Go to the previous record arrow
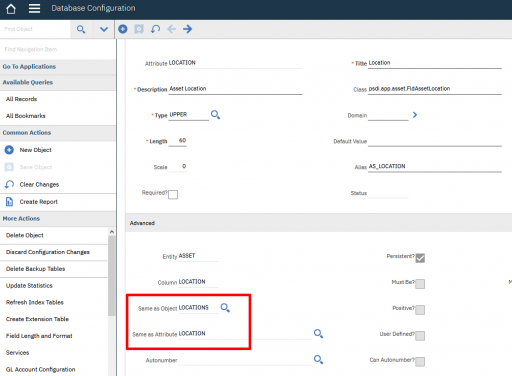Image resolution: width=512 pixels, height=376 pixels. [x=171, y=29]
